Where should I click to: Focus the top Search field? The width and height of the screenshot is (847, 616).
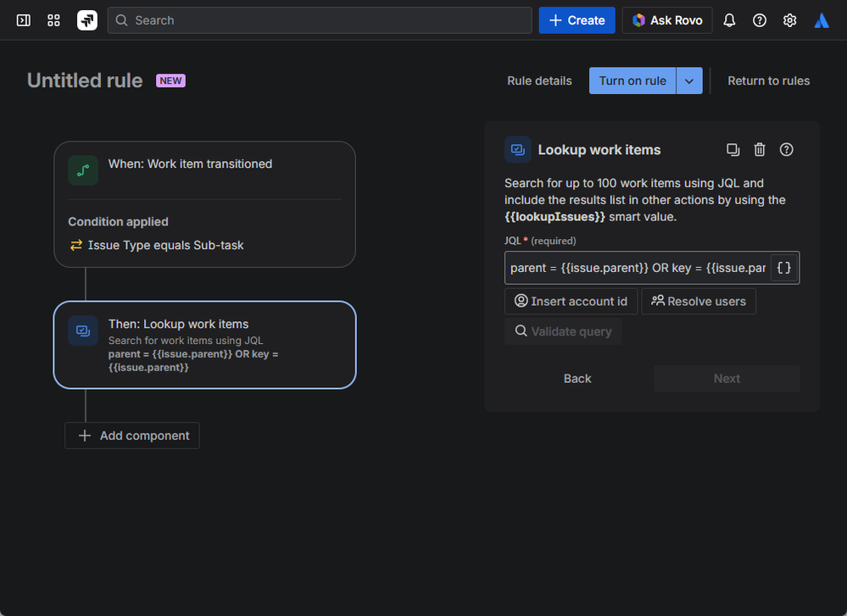(320, 20)
